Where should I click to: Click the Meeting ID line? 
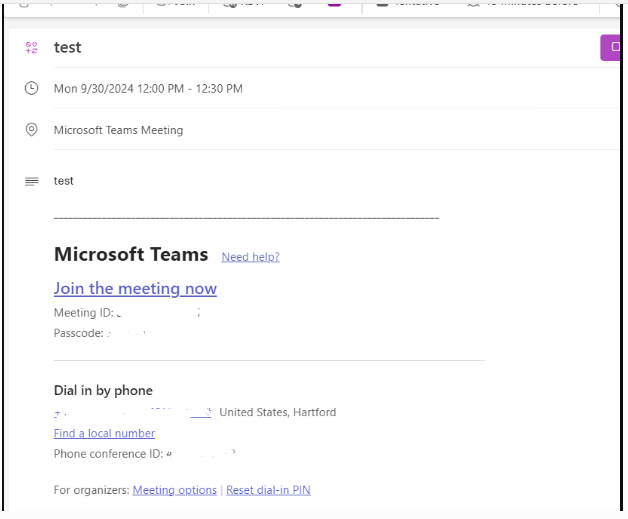(127, 313)
